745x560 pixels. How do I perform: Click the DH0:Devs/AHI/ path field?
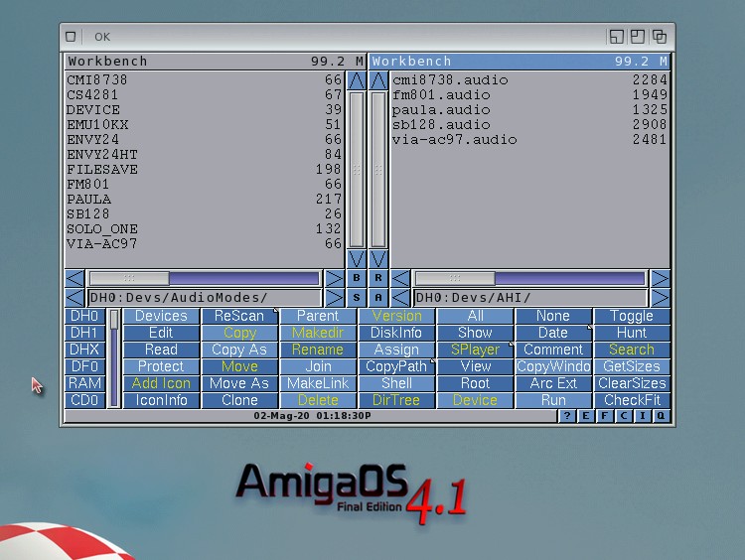pyautogui.click(x=529, y=298)
